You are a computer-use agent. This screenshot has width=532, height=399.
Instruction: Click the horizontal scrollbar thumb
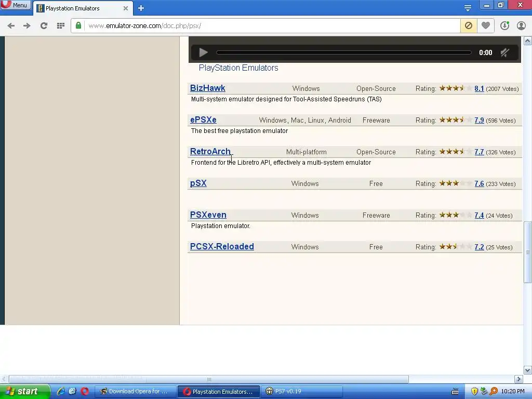pos(209,379)
